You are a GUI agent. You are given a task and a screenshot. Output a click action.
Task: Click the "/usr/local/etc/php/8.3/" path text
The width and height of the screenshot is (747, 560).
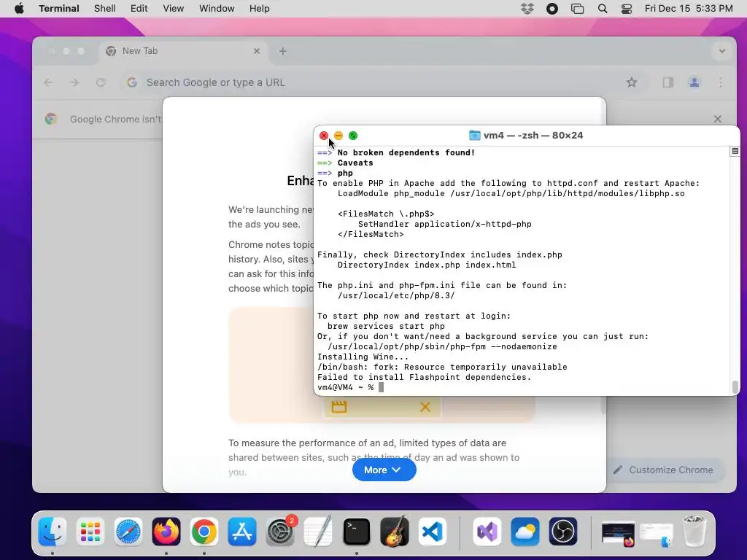[x=396, y=296]
